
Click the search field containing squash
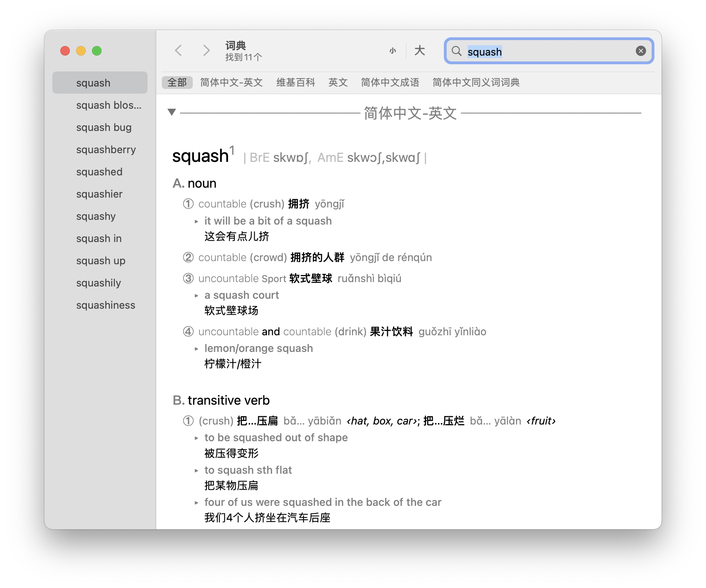(549, 51)
